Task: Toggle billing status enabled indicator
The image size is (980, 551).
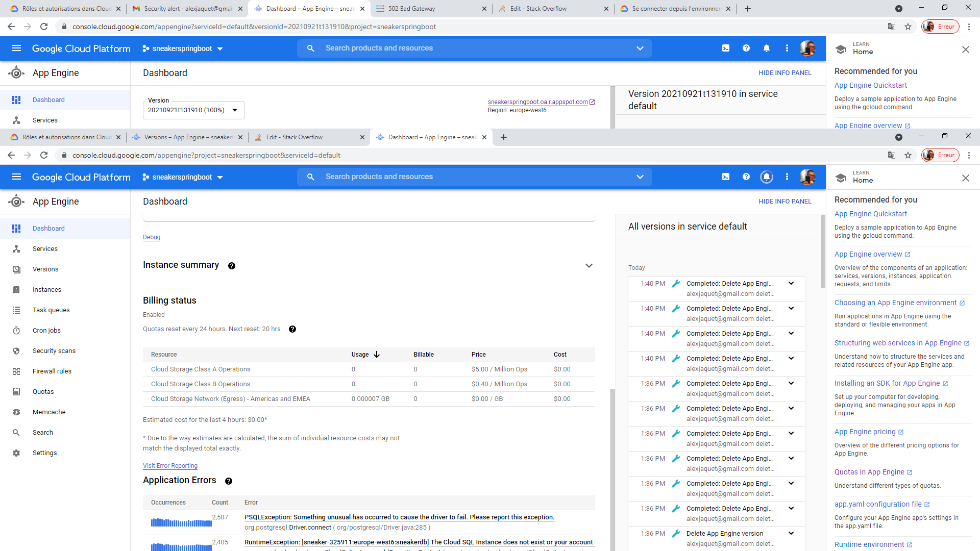Action: pyautogui.click(x=154, y=314)
